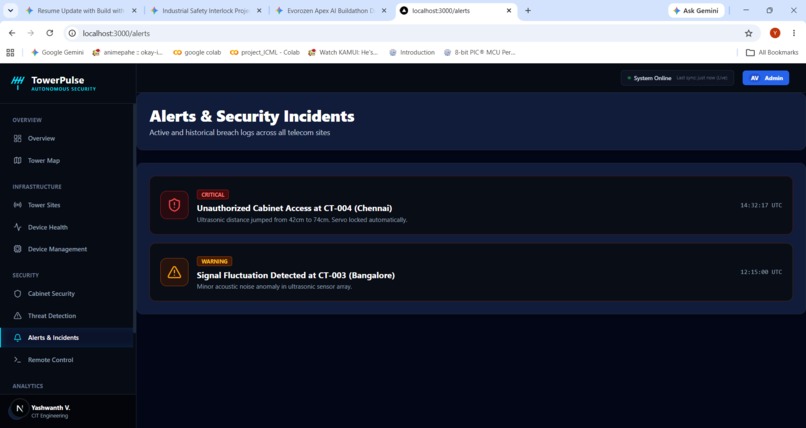Image resolution: width=806 pixels, height=428 pixels.
Task: Open the project_ICML - Colab bookmark
Action: pos(265,52)
